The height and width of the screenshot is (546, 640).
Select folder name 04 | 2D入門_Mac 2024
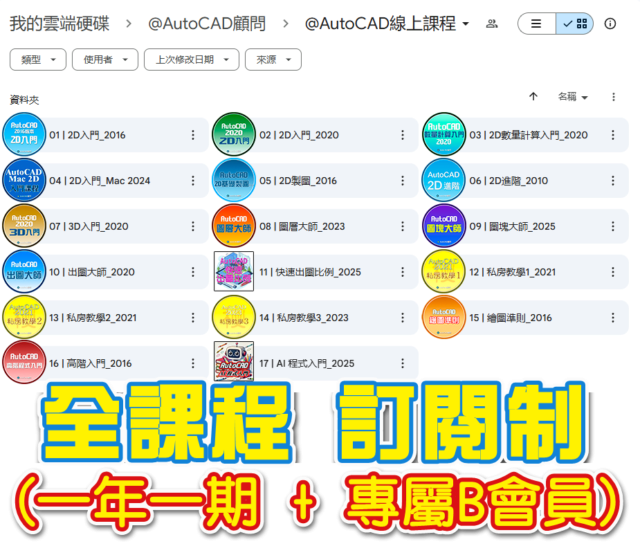click(100, 181)
